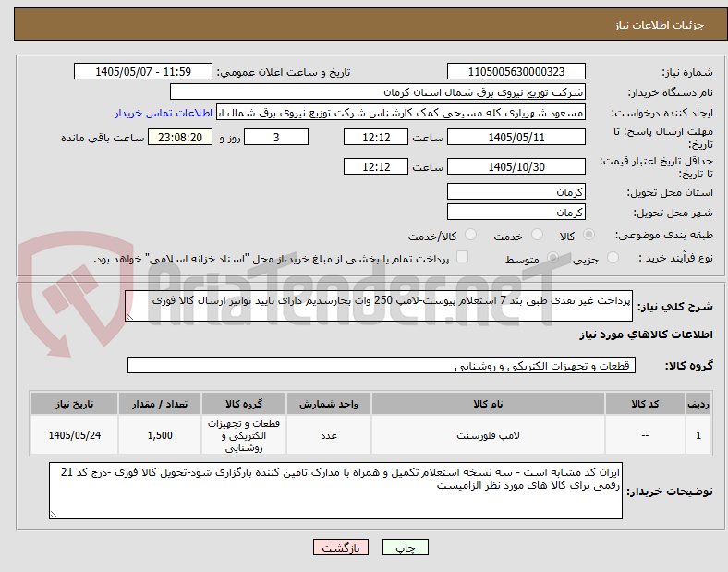Click the گروه کالا field قطعات و تجهیزات

[382, 365]
